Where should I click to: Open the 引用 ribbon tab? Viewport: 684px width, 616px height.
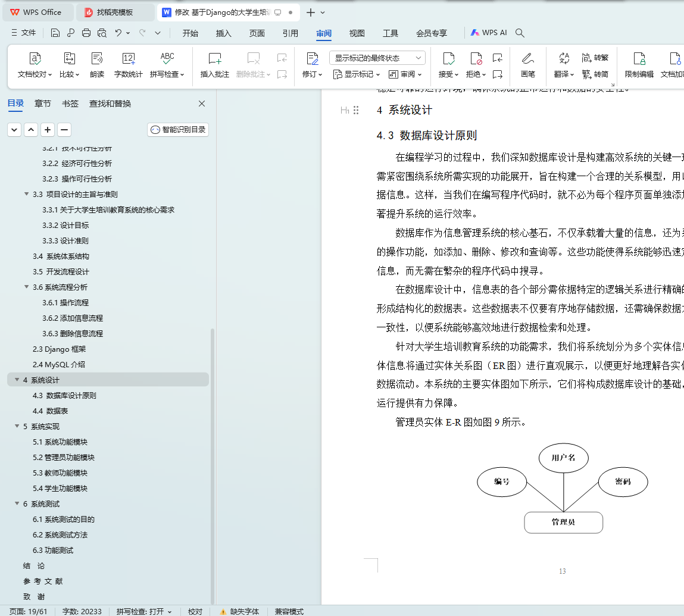[x=290, y=33]
